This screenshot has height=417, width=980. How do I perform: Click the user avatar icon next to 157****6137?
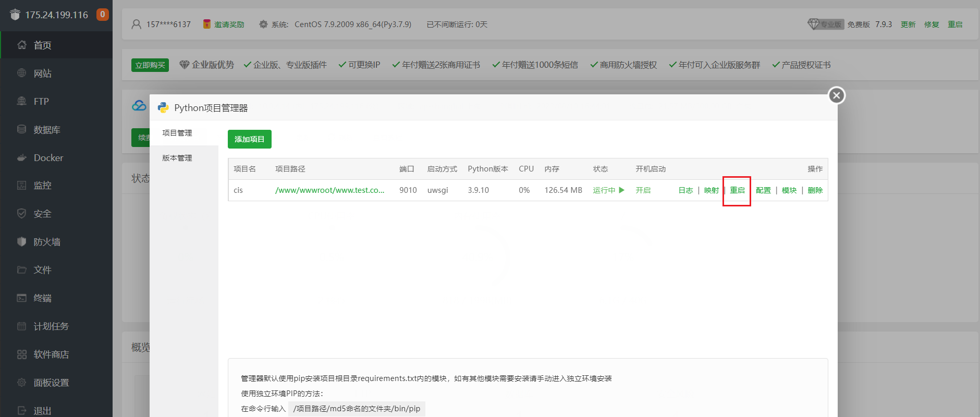click(137, 24)
